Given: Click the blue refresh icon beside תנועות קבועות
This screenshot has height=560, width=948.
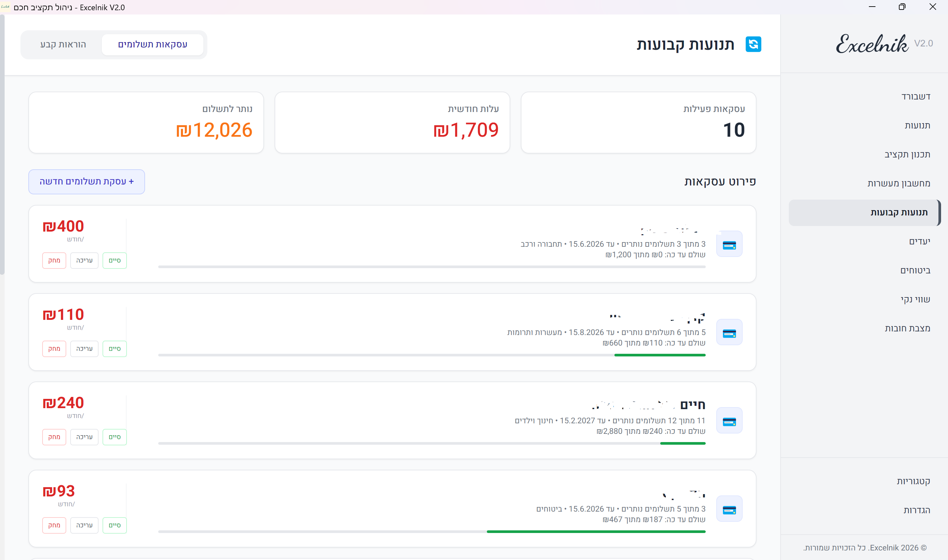Looking at the screenshot, I should 753,44.
